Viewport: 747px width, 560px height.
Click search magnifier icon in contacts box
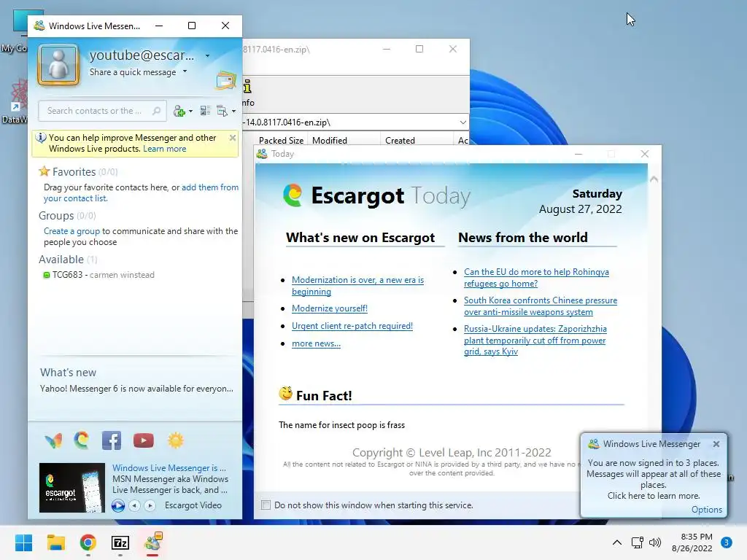(156, 111)
